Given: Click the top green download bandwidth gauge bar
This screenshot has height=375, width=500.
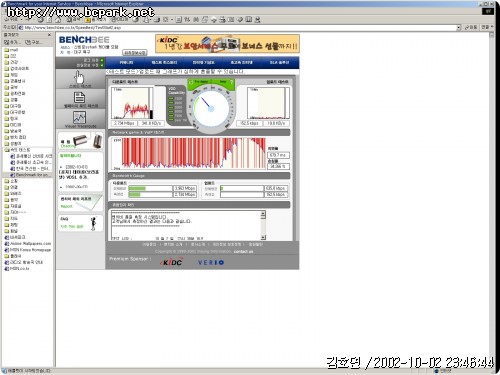Looking at the screenshot, I should pyautogui.click(x=150, y=188).
